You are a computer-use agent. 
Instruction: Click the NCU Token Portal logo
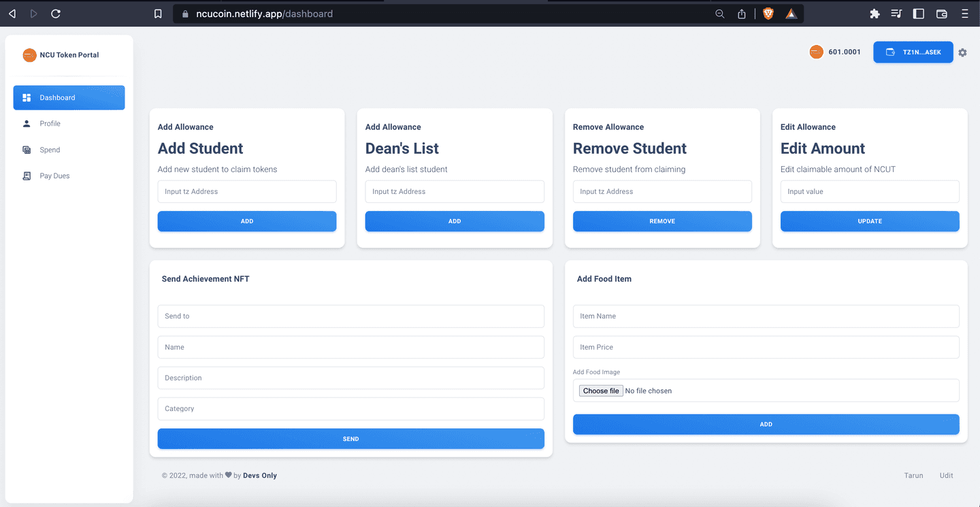click(x=29, y=55)
